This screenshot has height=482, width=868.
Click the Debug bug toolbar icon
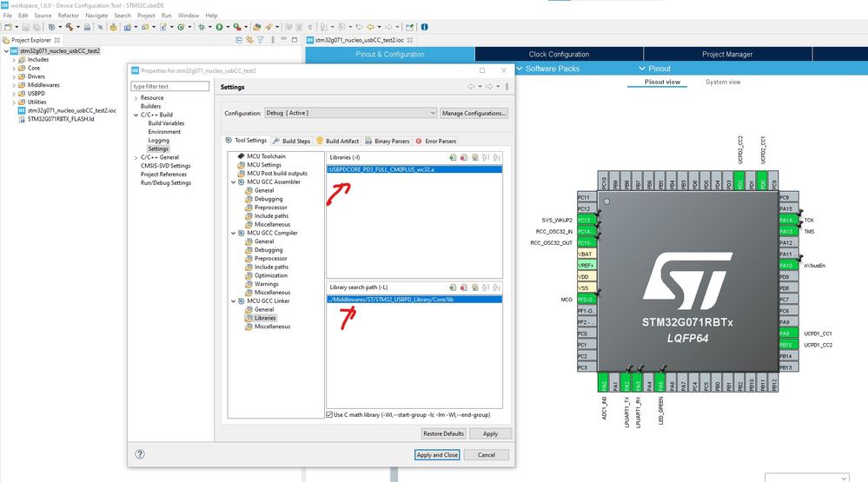click(202, 27)
